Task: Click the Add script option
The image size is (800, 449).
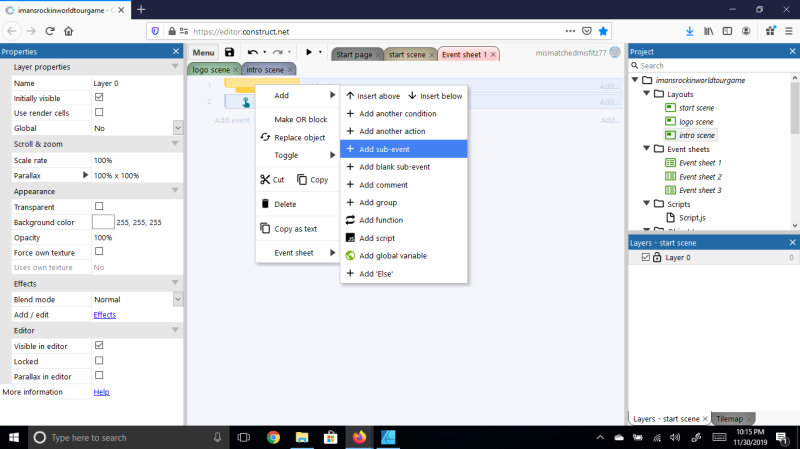Action: click(404, 238)
